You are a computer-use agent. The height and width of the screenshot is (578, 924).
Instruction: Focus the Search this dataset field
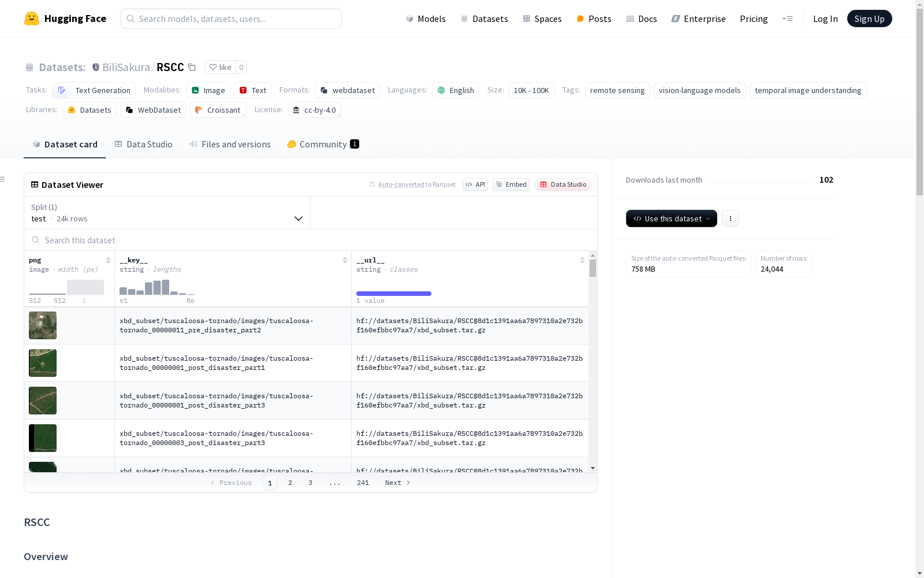(x=311, y=240)
